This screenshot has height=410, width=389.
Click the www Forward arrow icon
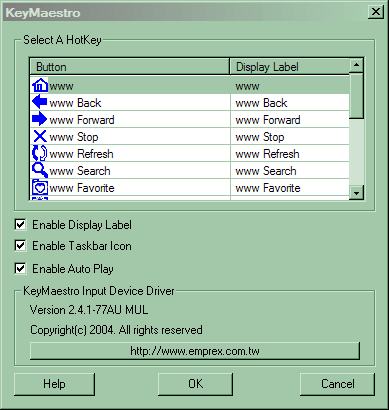(x=39, y=119)
